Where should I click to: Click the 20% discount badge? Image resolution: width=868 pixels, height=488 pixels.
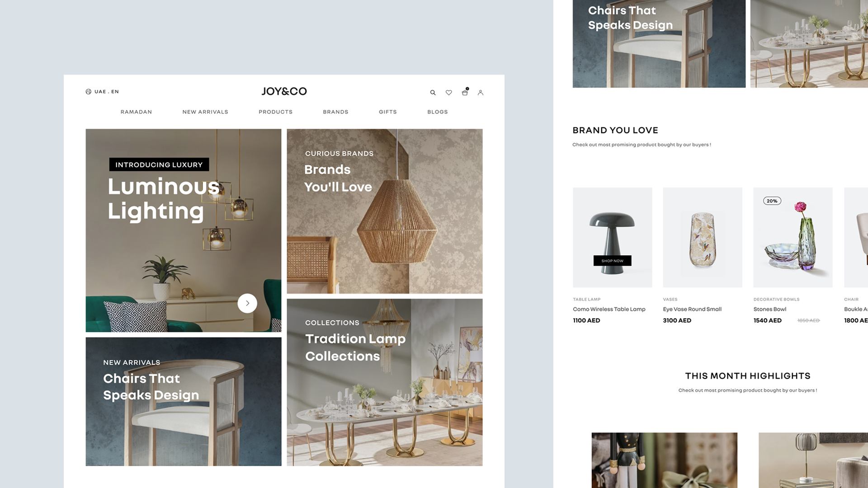point(772,201)
